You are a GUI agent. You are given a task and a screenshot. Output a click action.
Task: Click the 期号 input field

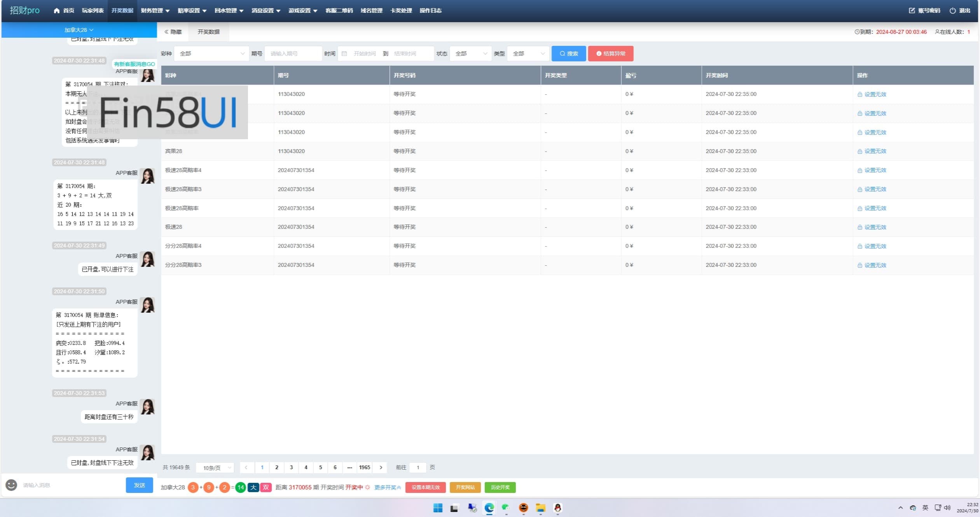pos(293,54)
